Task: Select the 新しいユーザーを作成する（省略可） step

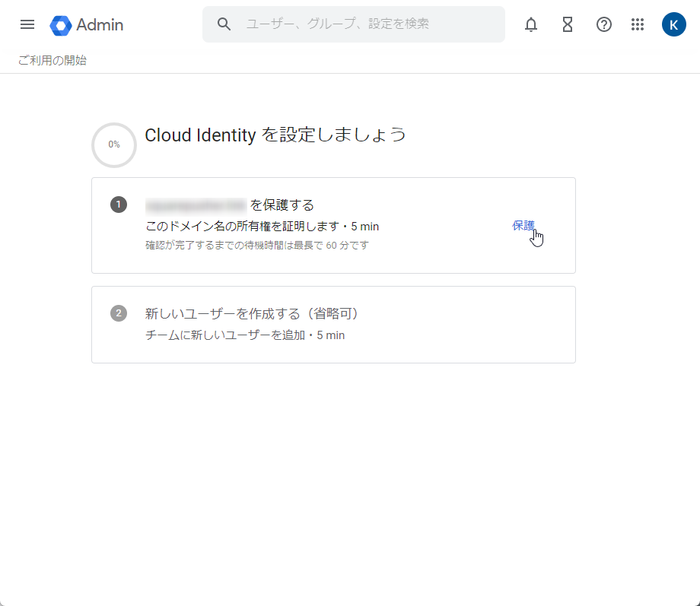Action: (333, 325)
